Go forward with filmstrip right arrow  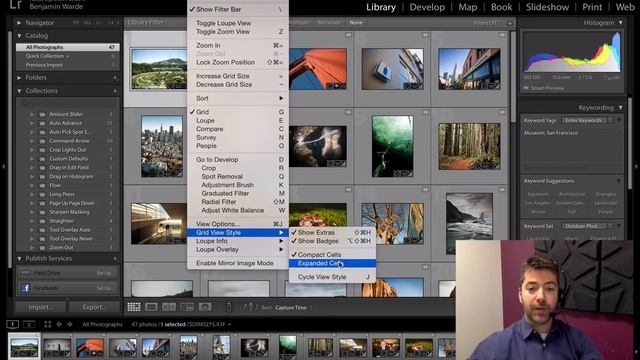69,324
